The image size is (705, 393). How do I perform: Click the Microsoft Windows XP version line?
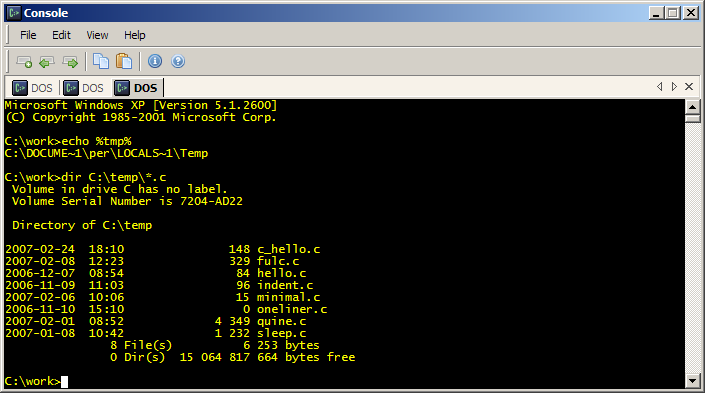coord(141,105)
